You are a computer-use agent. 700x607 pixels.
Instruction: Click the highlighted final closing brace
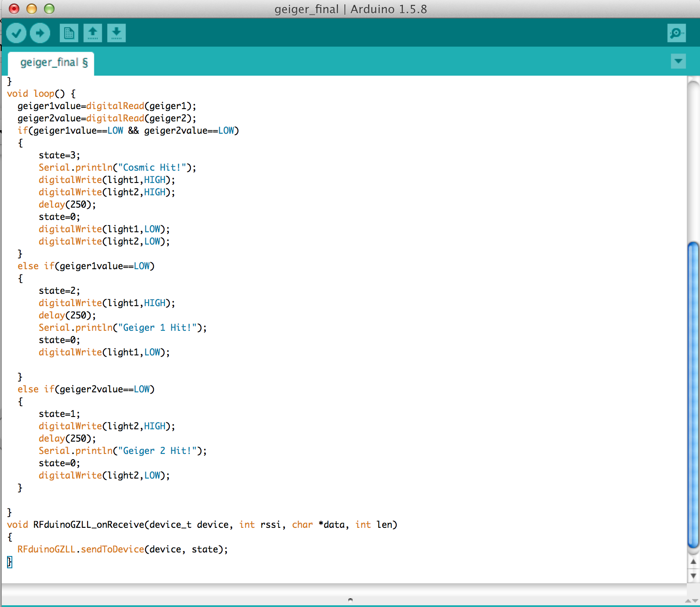click(x=10, y=562)
